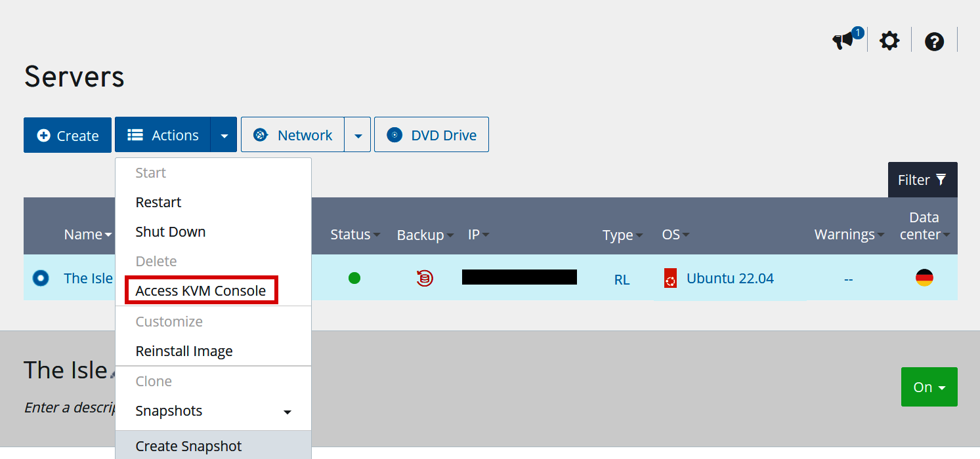The image size is (980, 459).
Task: Open the green On power dropdown
Action: tap(929, 387)
